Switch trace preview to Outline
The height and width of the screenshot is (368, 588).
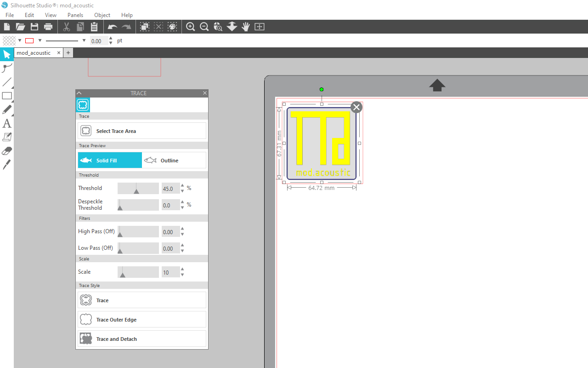click(174, 160)
